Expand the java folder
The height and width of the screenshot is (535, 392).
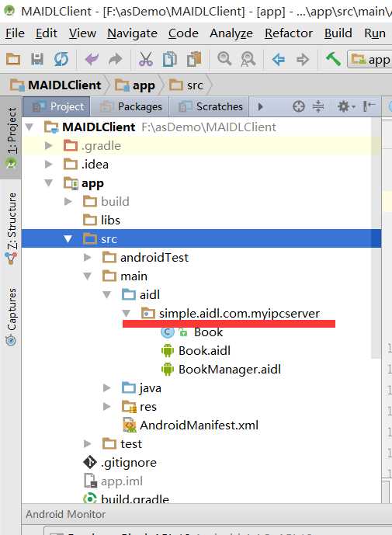(107, 387)
